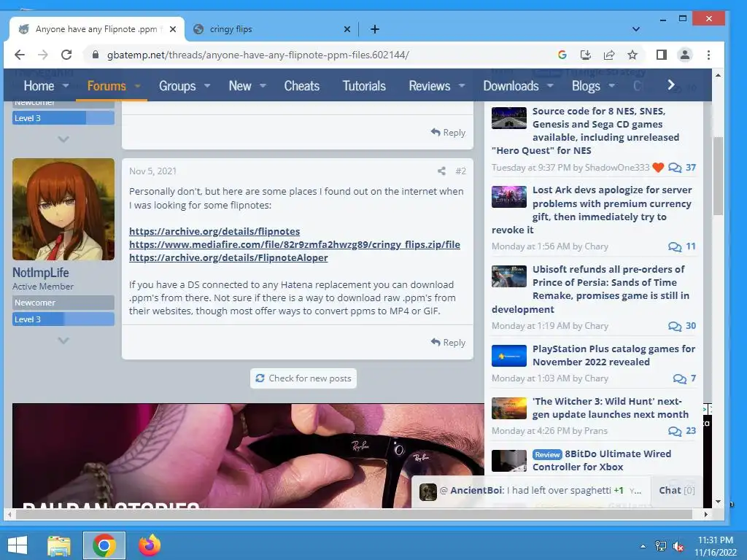Click the network tray icon
Image resolution: width=747 pixels, height=560 pixels.
(661, 545)
